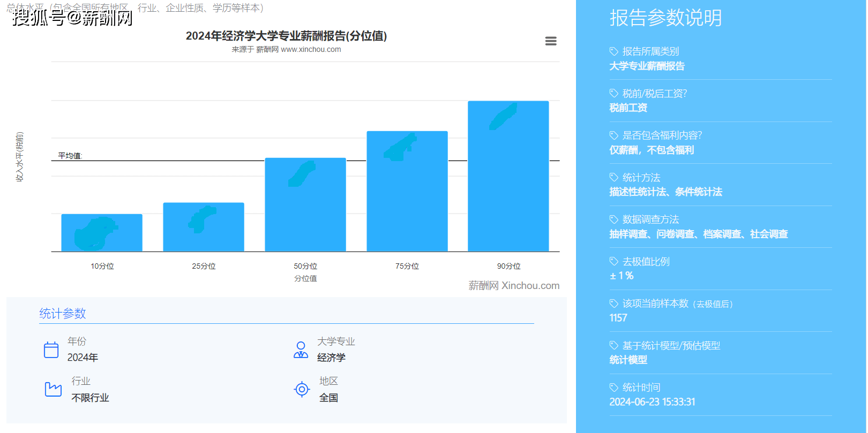Click the calendar icon beside 年份

pyautogui.click(x=51, y=350)
